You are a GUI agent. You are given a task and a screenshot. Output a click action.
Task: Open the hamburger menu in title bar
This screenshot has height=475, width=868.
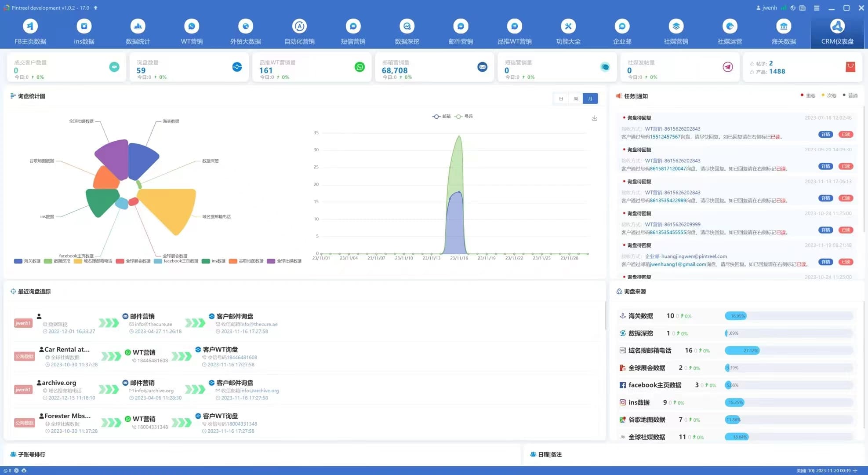pos(817,8)
